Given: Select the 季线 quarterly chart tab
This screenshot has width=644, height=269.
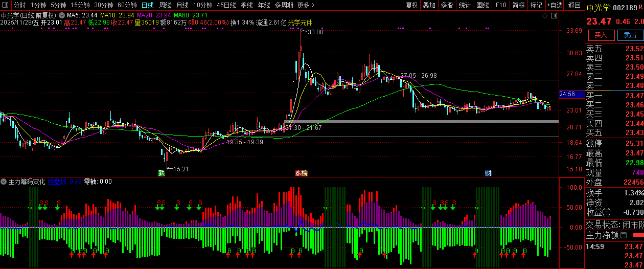Looking at the screenshot, I should click(247, 5).
